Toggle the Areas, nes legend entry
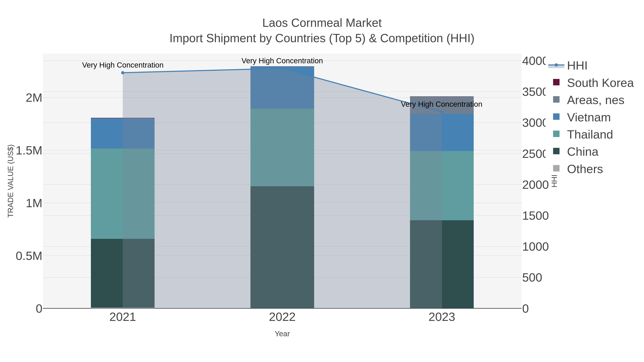Image resolution: width=644 pixels, height=362 pixels. (589, 100)
